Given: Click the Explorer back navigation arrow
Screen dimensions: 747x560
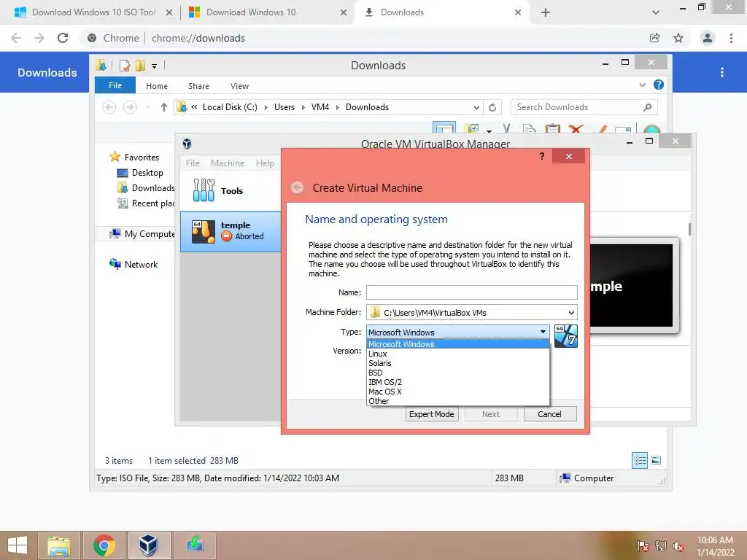Looking at the screenshot, I should [x=109, y=108].
